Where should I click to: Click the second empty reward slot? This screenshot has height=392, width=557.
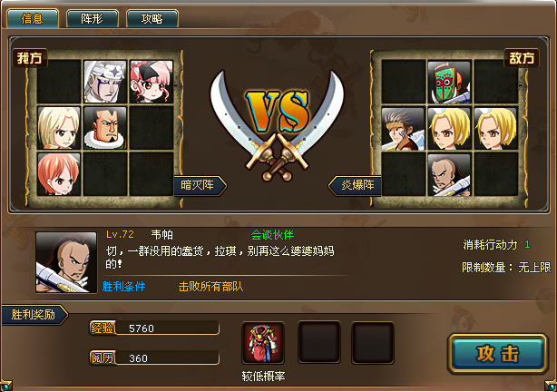pos(373,343)
